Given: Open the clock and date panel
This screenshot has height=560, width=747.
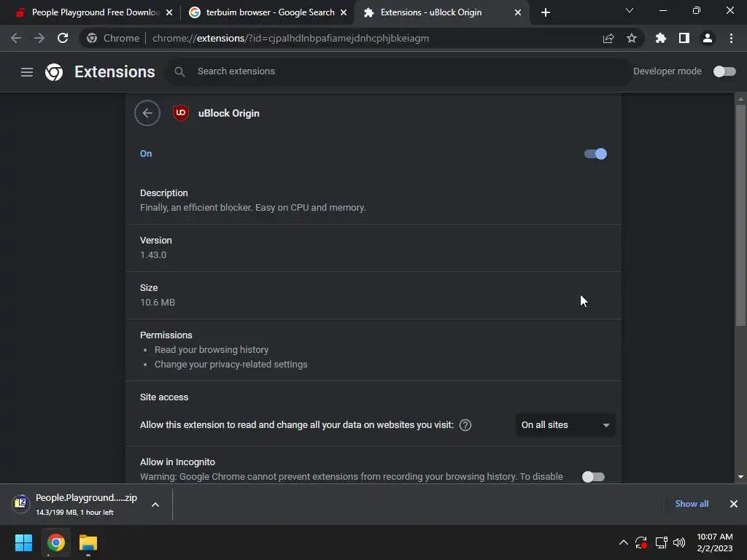Looking at the screenshot, I should (715, 542).
